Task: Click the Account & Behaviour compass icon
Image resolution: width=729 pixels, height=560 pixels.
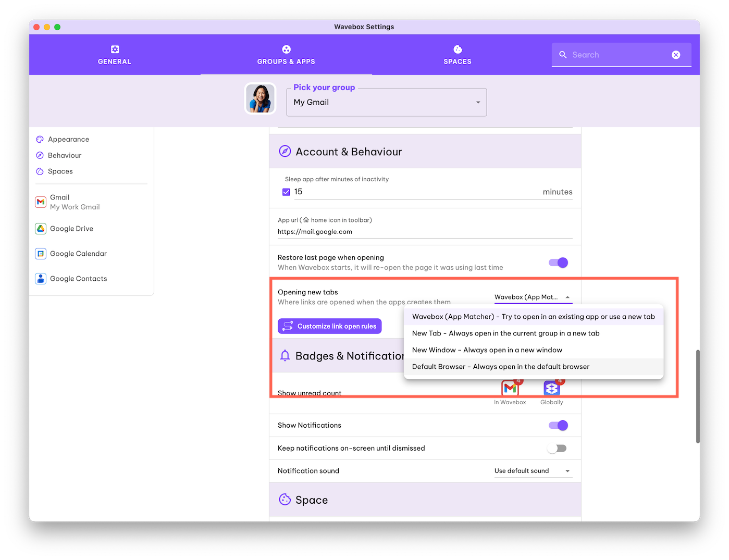Action: click(x=285, y=152)
